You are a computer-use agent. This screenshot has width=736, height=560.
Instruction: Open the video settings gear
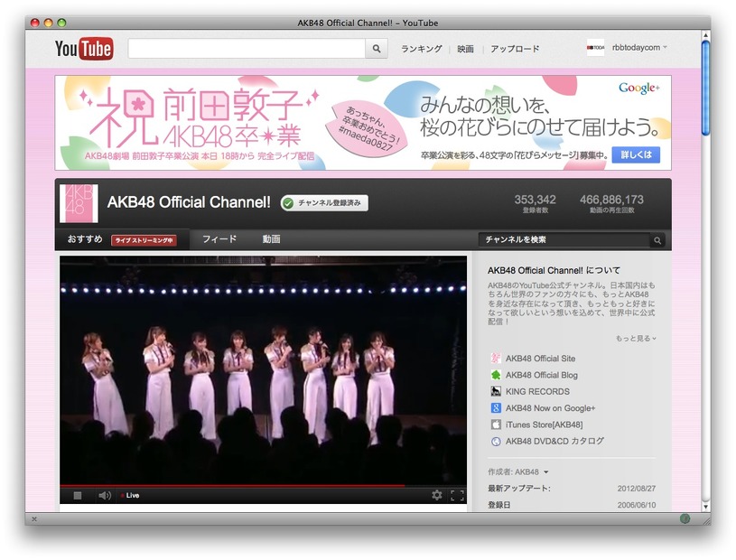click(437, 495)
